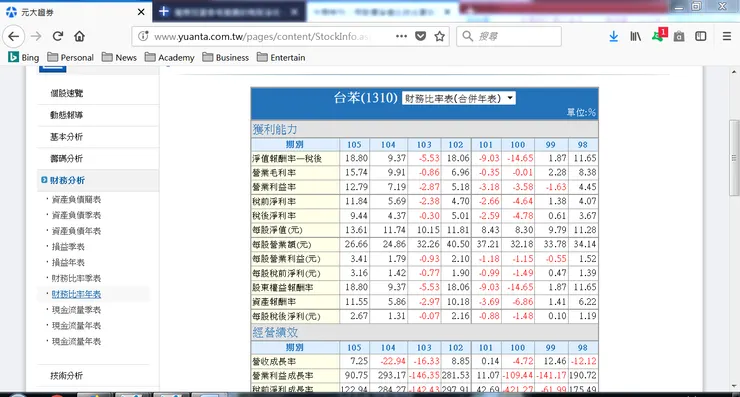
Task: Click the camera toolbar icon
Action: (679, 36)
